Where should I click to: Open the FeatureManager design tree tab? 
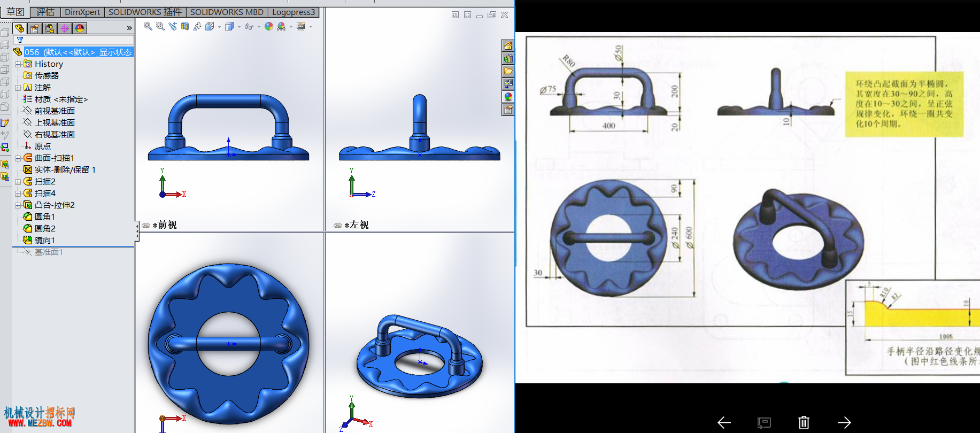click(x=20, y=28)
